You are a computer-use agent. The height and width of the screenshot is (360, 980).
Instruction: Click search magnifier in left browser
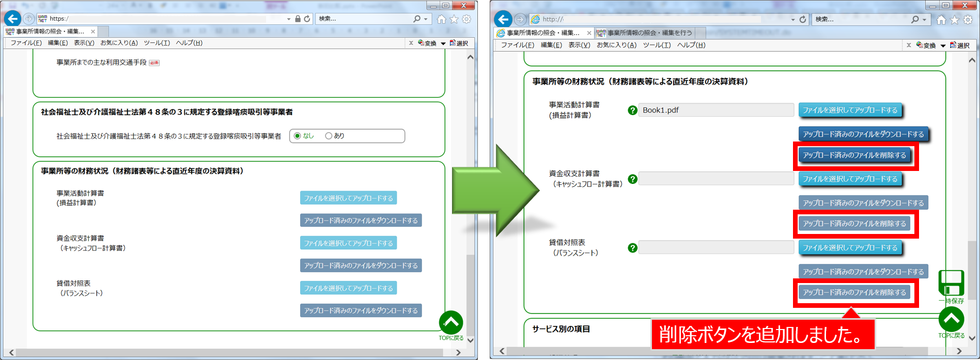pos(417,19)
